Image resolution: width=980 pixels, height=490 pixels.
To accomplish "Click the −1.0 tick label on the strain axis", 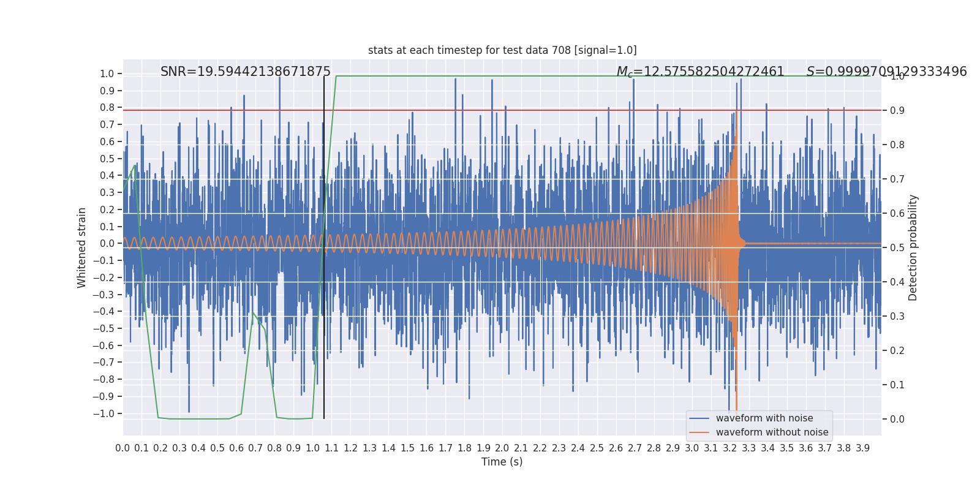I will coord(104,413).
